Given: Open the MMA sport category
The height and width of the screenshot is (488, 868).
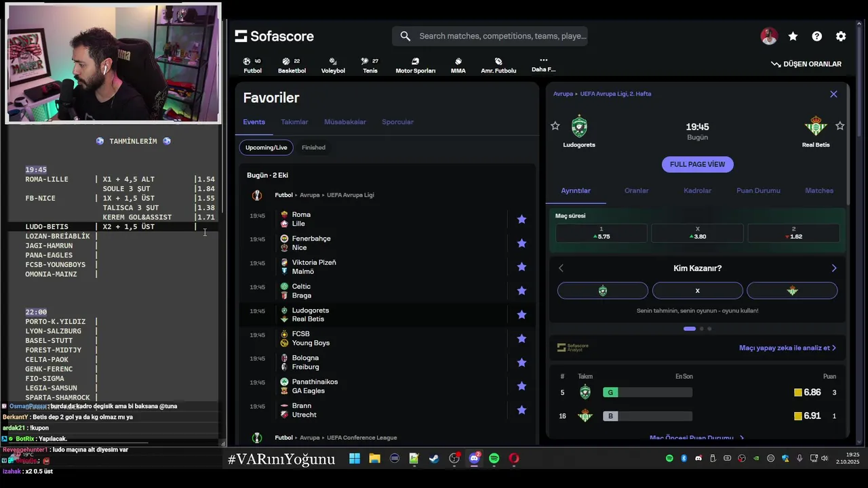Looking at the screenshot, I should click(458, 65).
